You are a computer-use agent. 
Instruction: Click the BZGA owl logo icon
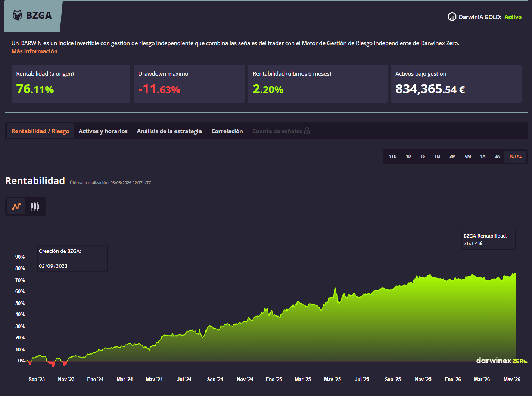[18, 15]
